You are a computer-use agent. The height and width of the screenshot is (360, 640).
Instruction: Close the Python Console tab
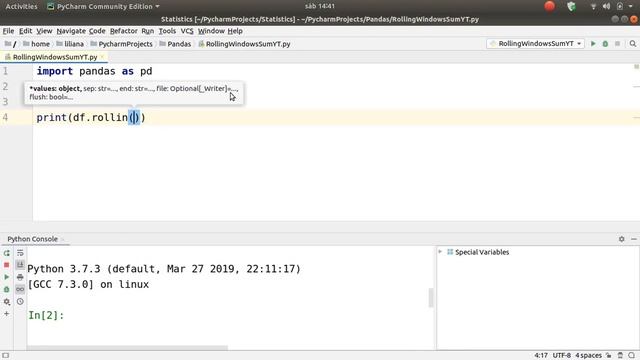[x=63, y=239]
